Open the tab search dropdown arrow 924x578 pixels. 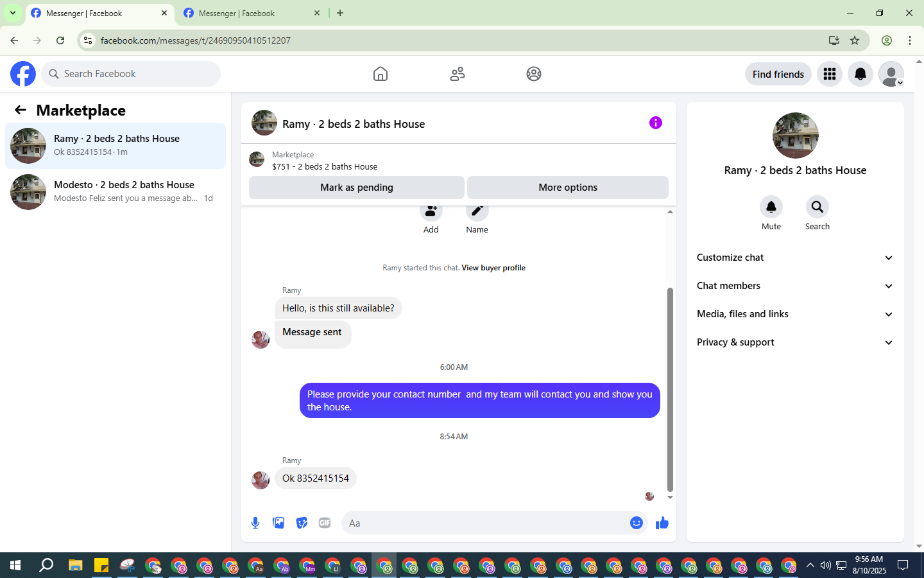(12, 13)
